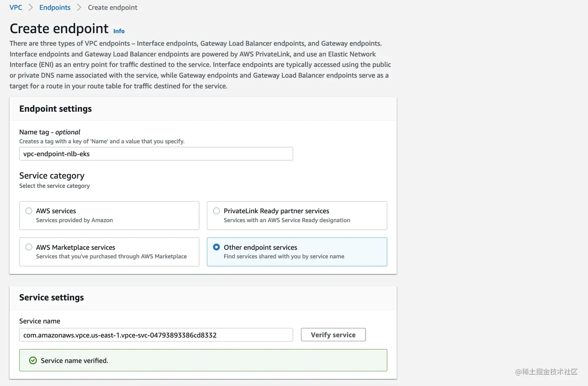Go to VPC in the breadcrumb
Screen dimensions: 588x386
click(16, 7)
